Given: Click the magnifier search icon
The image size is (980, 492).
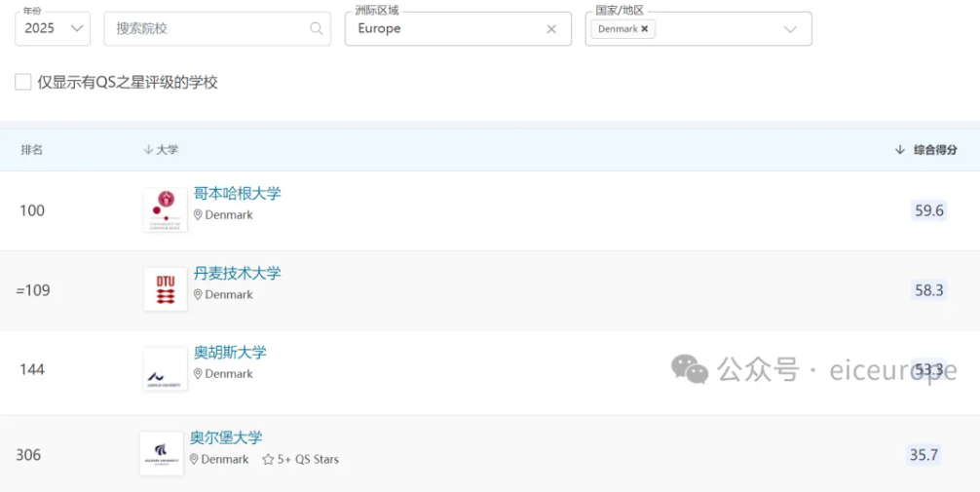Looking at the screenshot, I should (x=317, y=29).
